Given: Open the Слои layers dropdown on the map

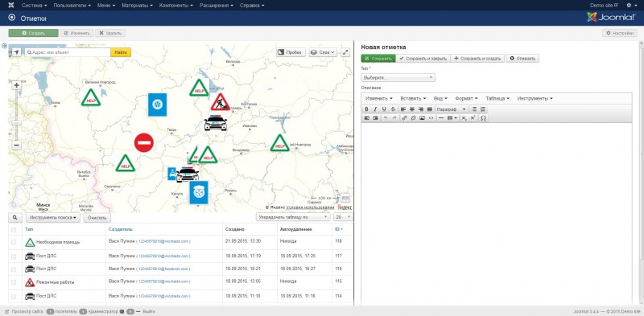Looking at the screenshot, I should coord(324,52).
